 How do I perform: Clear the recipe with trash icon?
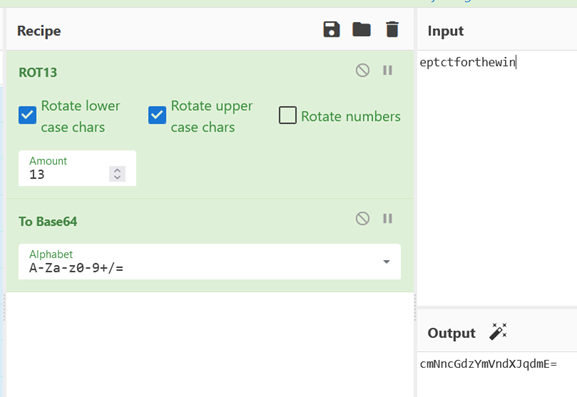point(392,29)
